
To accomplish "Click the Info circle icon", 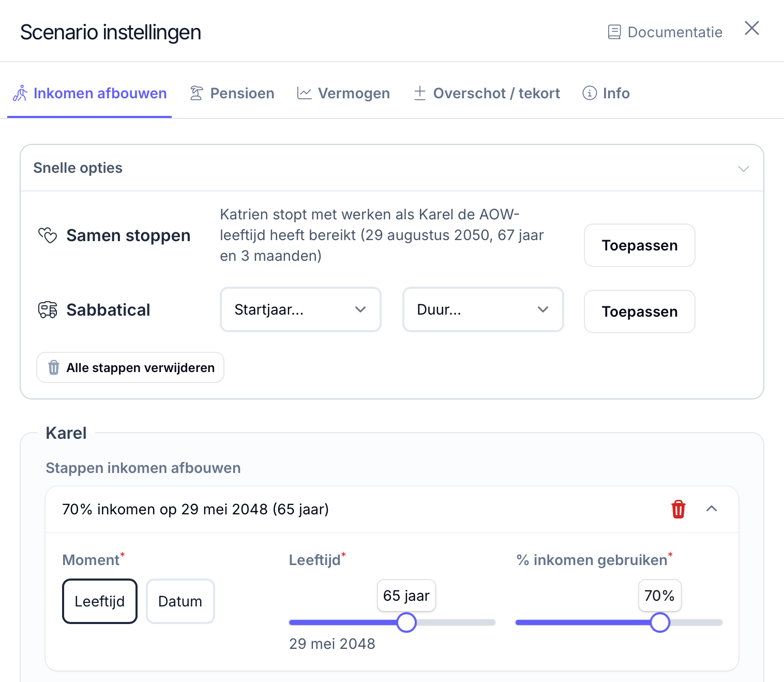I will pos(590,93).
